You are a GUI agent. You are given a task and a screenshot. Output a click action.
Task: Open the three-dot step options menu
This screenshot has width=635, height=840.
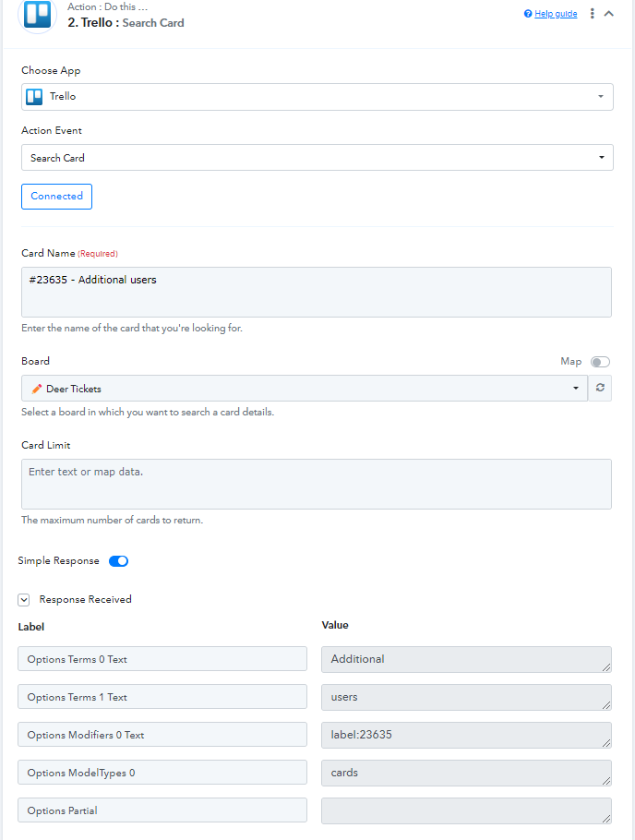tap(593, 14)
